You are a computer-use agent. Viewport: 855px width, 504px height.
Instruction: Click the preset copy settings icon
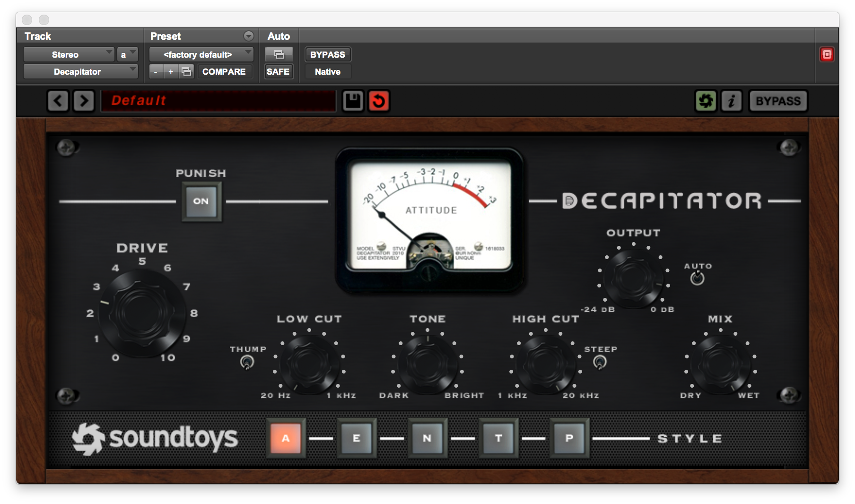[187, 72]
